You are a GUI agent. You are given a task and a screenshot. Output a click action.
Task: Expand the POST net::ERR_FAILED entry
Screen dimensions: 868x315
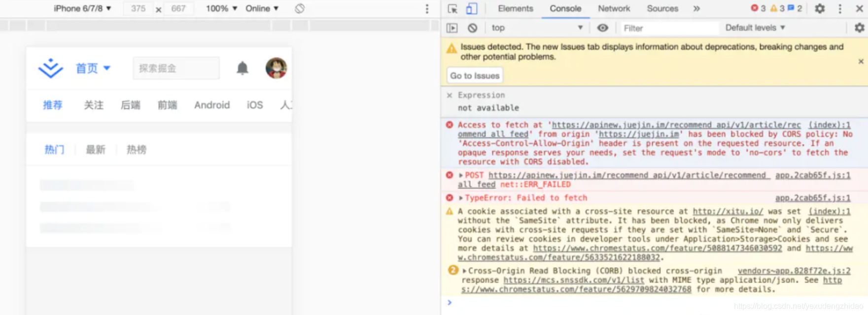pyautogui.click(x=461, y=175)
